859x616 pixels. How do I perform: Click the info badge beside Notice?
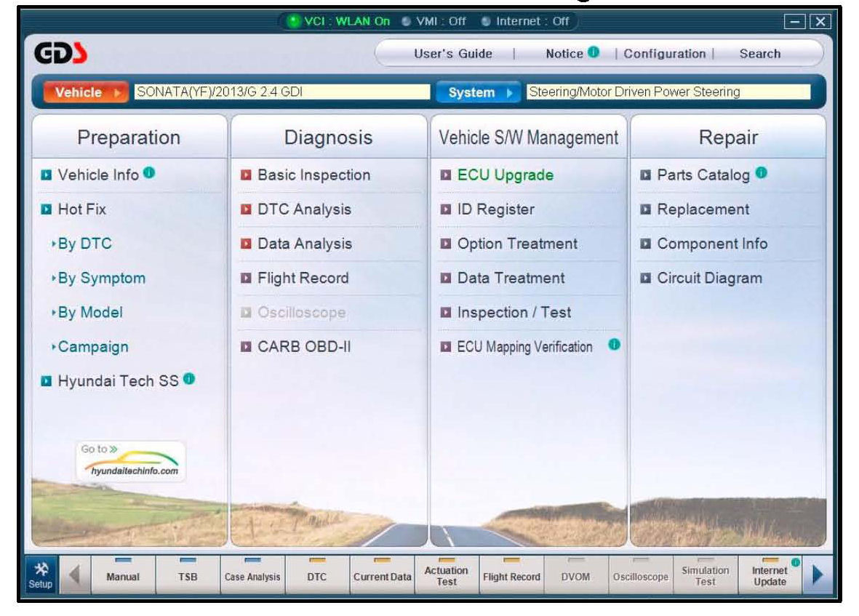[594, 52]
